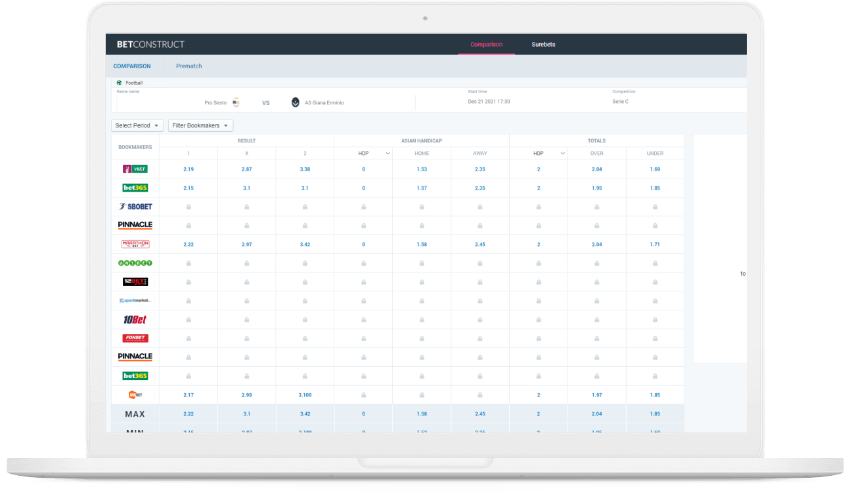
Task: Open the Prematch tab
Action: pos(189,66)
